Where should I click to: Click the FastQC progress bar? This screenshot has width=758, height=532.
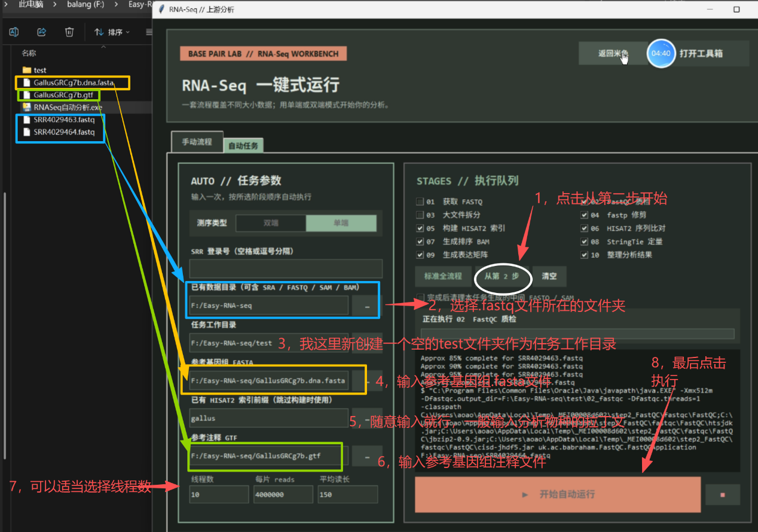[577, 334]
